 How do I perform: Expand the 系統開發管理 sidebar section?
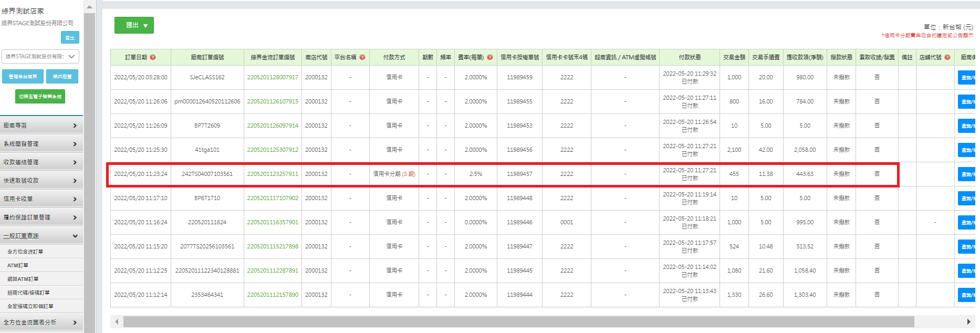(x=41, y=144)
